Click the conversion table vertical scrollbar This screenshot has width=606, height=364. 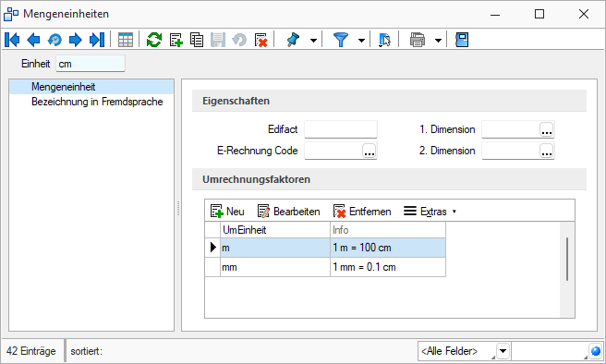[x=567, y=259]
